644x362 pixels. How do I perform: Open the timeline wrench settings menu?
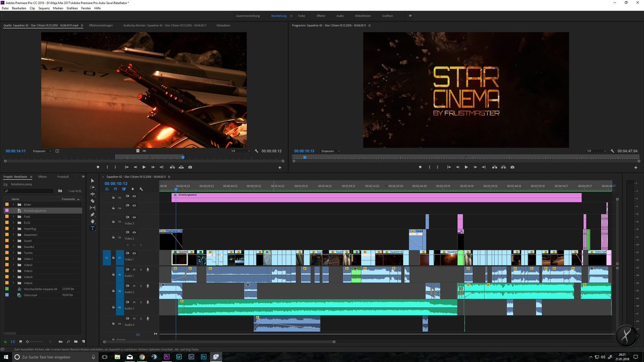(x=141, y=189)
